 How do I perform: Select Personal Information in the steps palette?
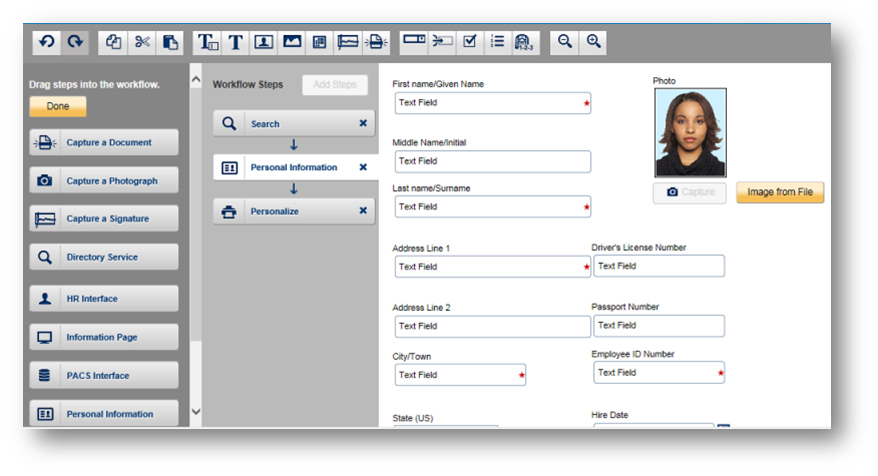pos(104,413)
